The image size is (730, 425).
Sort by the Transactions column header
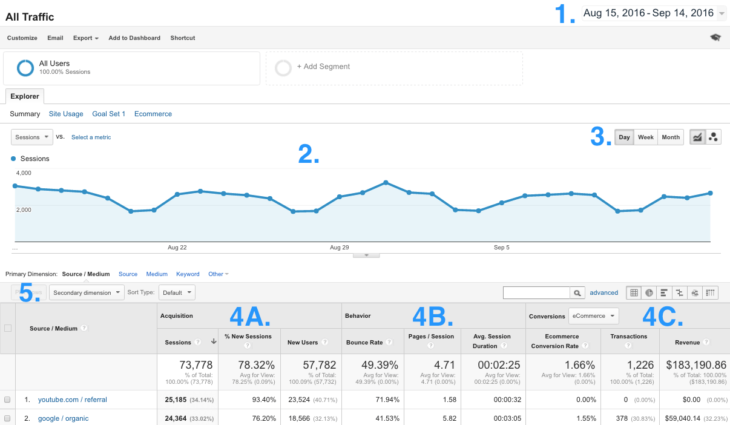click(x=629, y=337)
